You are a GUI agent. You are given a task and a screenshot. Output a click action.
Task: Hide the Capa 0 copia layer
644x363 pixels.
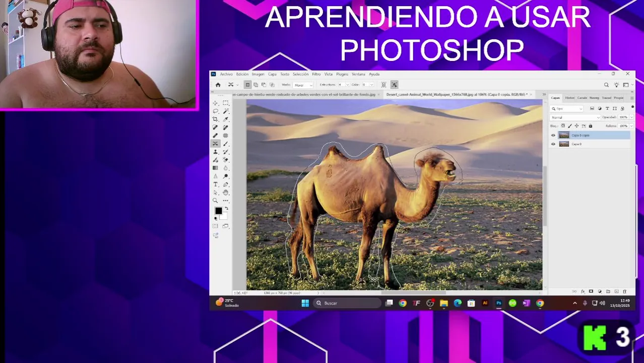[553, 135]
